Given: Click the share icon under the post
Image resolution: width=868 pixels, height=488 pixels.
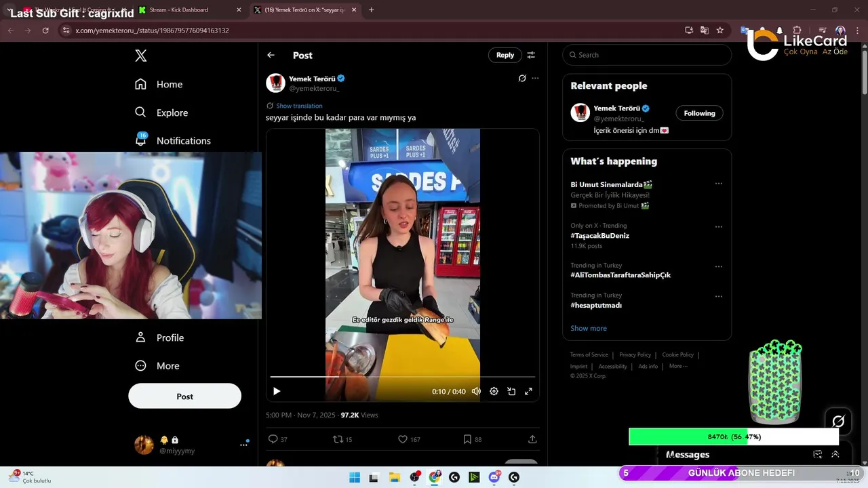Looking at the screenshot, I should coord(532,439).
